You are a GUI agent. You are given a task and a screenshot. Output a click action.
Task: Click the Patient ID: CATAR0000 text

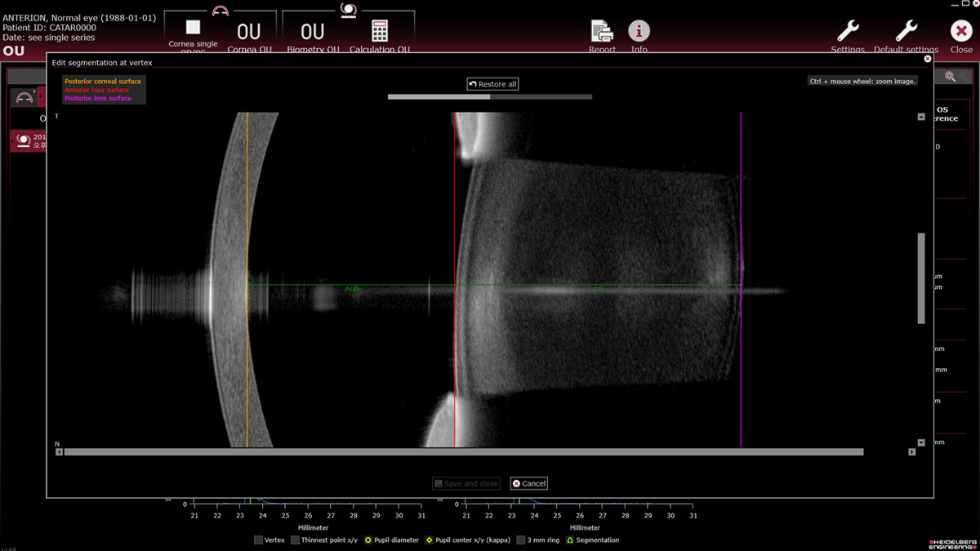click(x=49, y=28)
